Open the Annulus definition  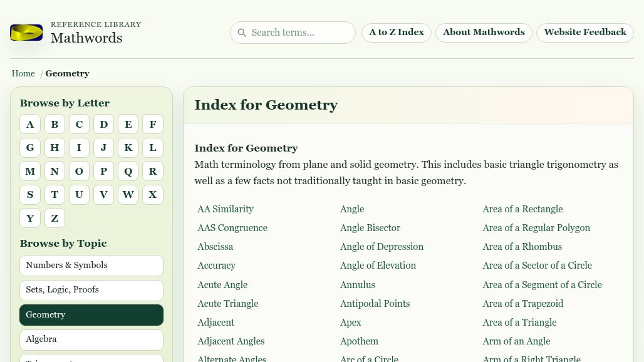pos(357,284)
